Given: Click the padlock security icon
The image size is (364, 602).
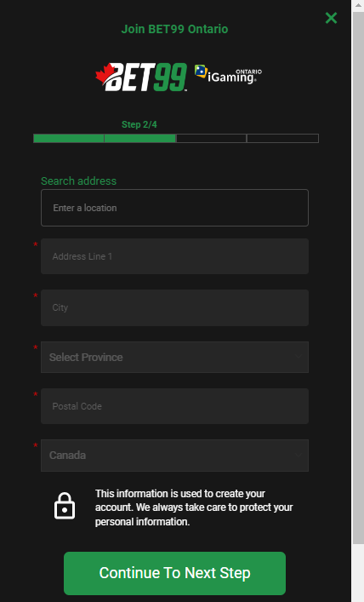Looking at the screenshot, I should pos(65,506).
